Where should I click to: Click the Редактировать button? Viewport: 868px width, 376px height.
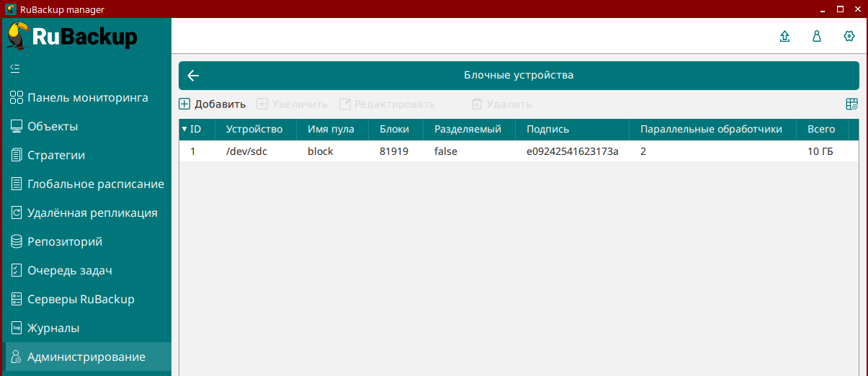387,104
